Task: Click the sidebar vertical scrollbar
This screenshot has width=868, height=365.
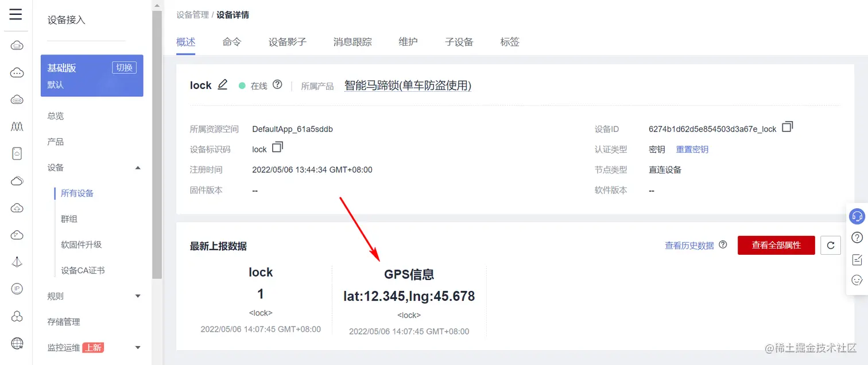Action: coord(157,145)
